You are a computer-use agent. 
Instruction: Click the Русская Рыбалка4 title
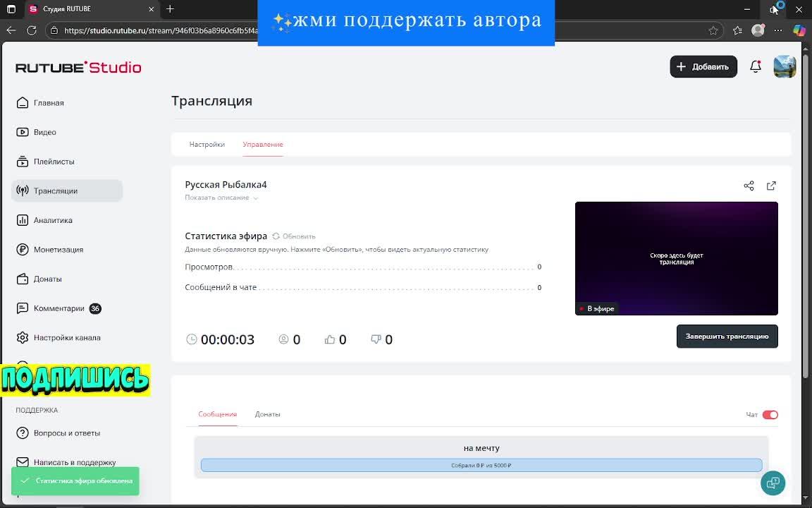(226, 185)
